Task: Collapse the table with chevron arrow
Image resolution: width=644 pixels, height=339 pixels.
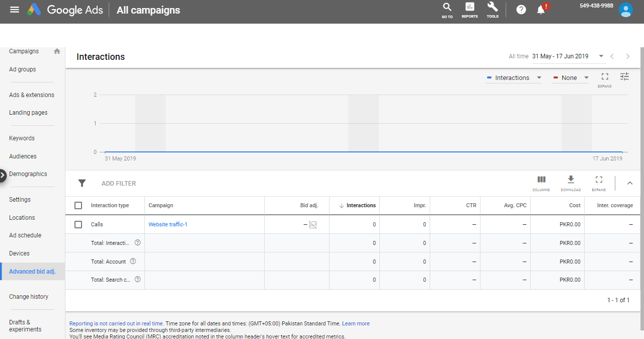Action: (x=629, y=184)
